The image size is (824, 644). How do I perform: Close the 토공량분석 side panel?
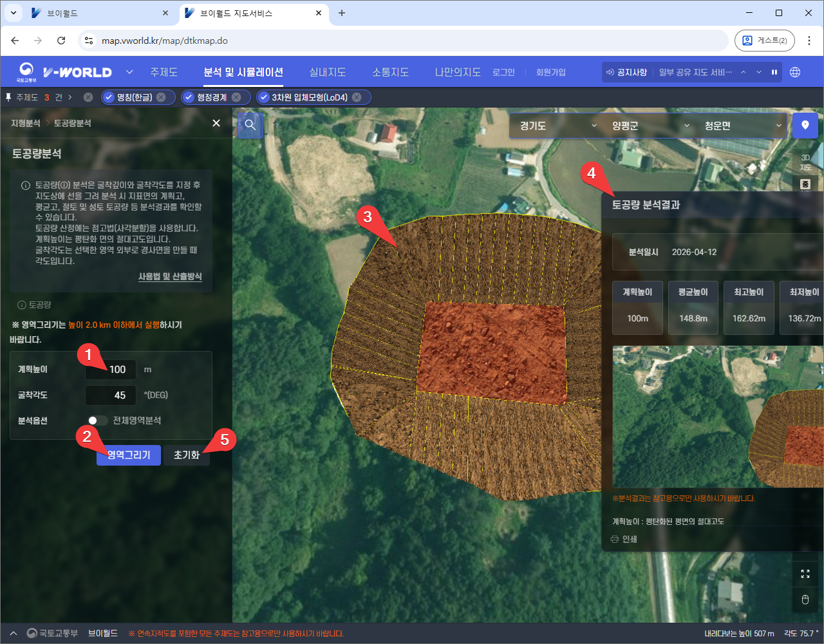(x=216, y=123)
